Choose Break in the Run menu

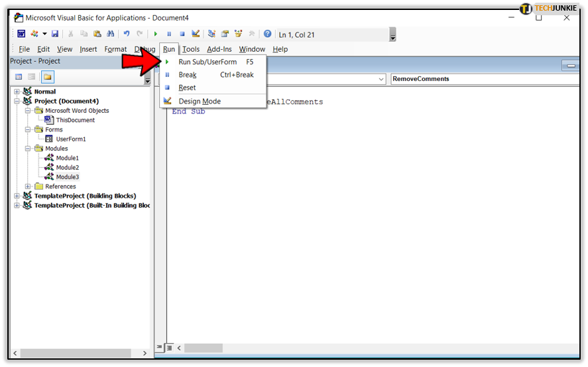(x=213, y=75)
